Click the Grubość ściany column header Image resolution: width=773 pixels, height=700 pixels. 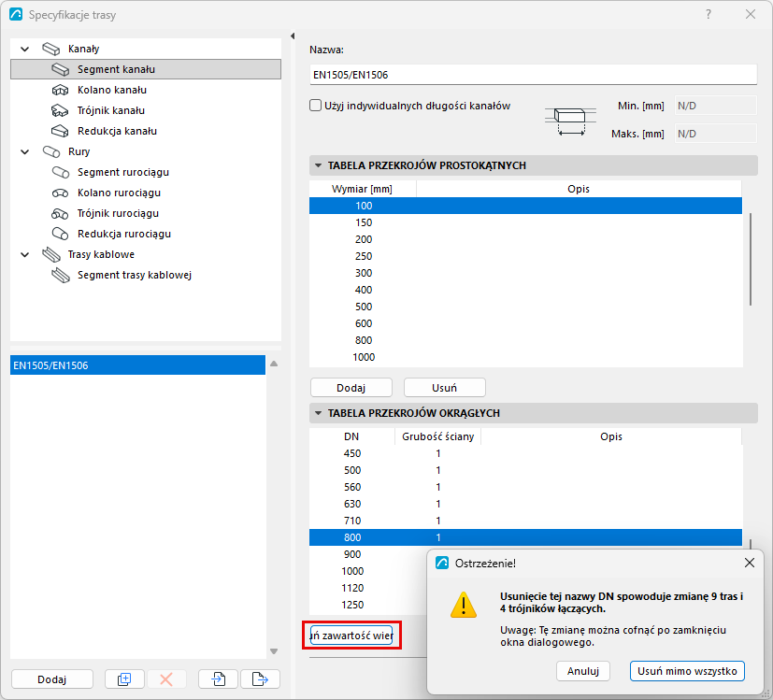(x=437, y=436)
